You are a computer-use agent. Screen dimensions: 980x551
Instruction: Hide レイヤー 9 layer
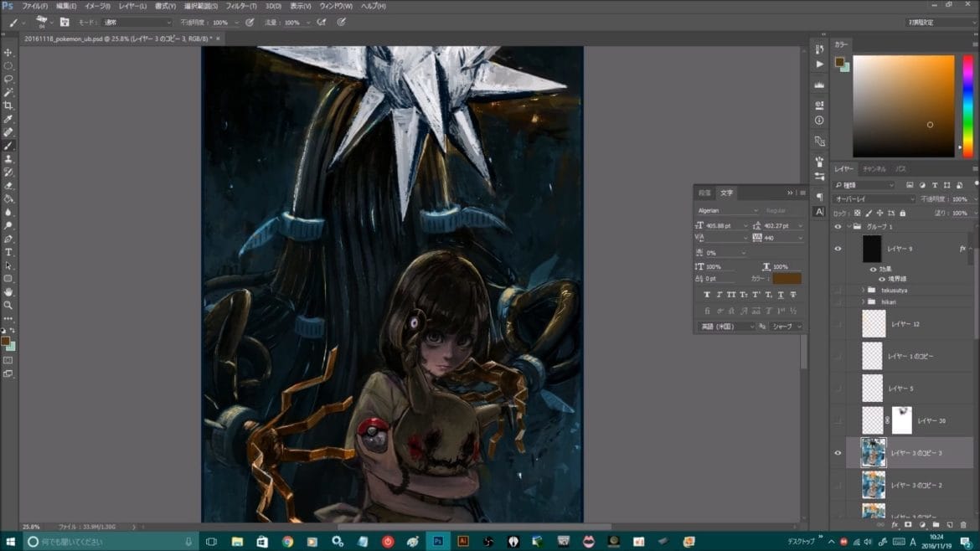pyautogui.click(x=838, y=249)
